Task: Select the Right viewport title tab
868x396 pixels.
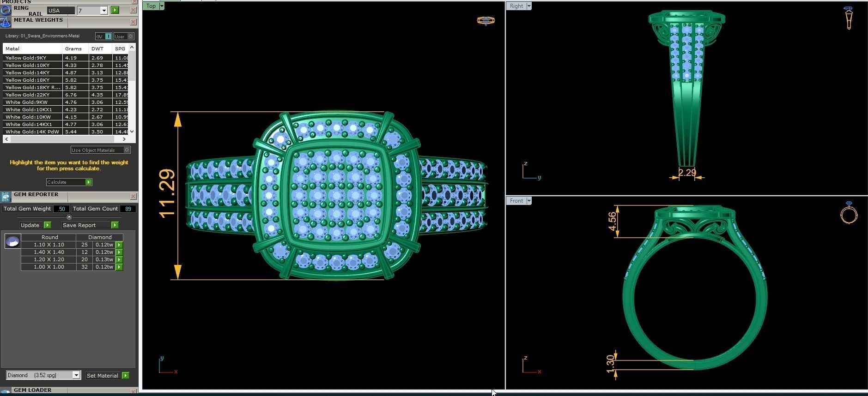Action: click(x=516, y=6)
